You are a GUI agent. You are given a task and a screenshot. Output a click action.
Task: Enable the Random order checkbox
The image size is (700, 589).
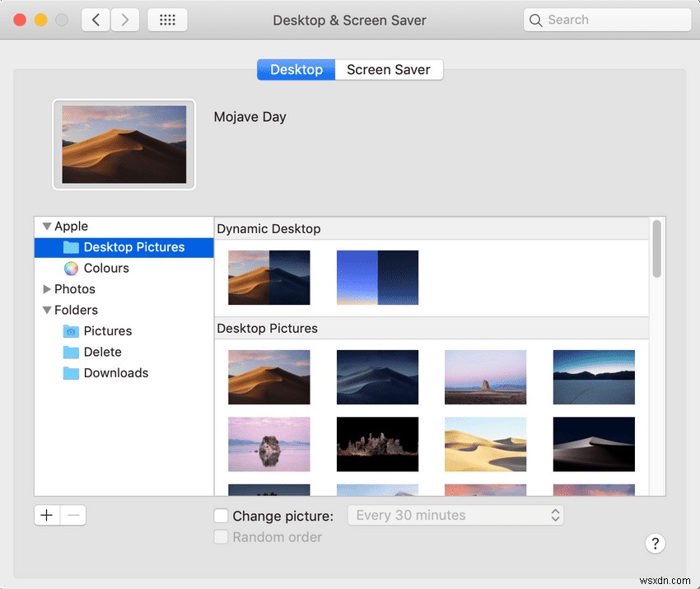click(221, 536)
